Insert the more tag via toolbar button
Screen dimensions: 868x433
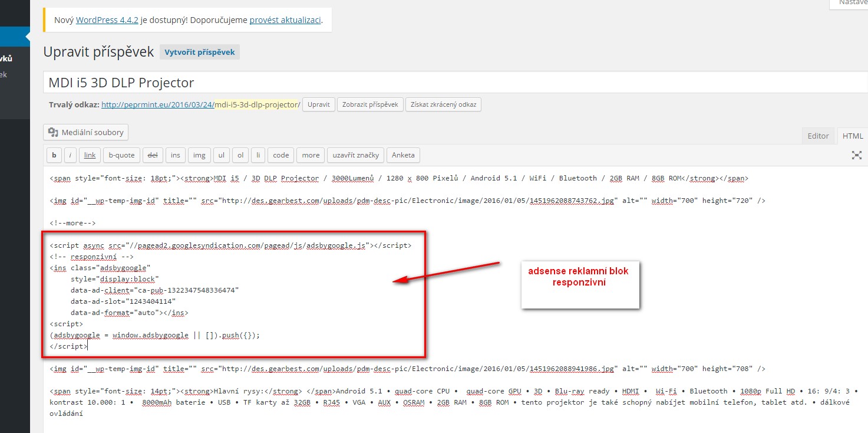click(x=311, y=155)
